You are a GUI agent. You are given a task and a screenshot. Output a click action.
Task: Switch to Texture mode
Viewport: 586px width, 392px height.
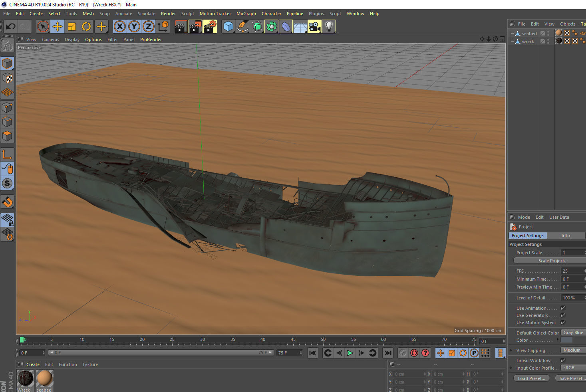click(x=7, y=78)
